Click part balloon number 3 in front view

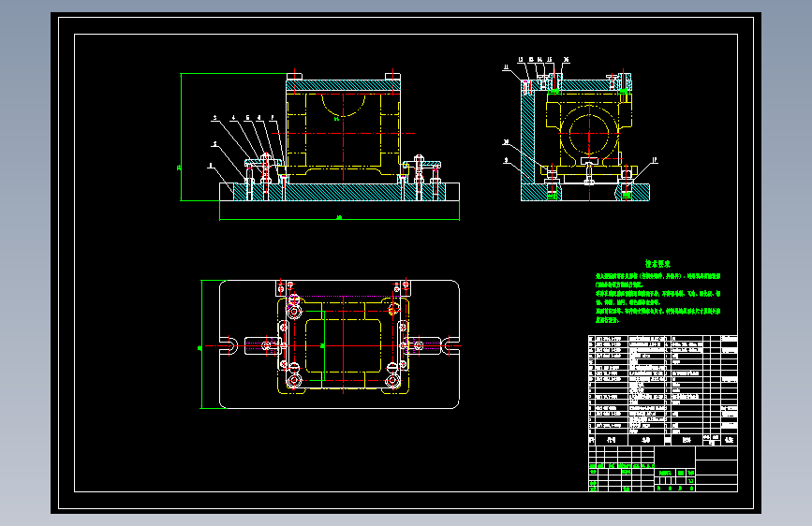pyautogui.click(x=215, y=118)
